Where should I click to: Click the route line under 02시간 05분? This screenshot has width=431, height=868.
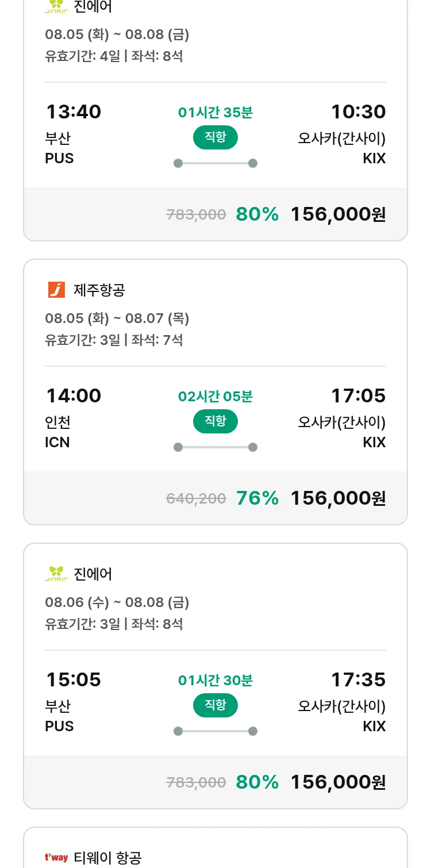coord(215,447)
